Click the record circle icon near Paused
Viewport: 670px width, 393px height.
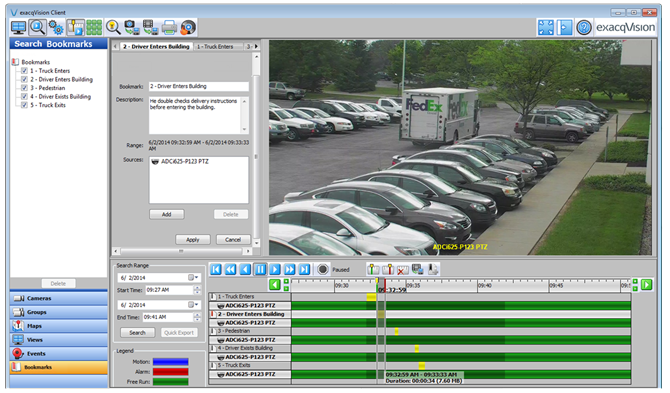[323, 270]
